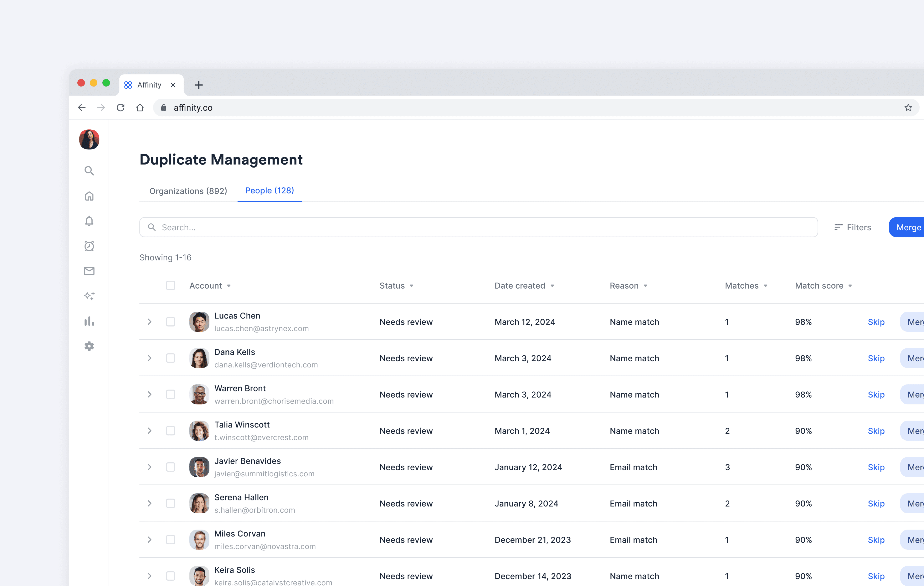Expand the Dana Kells row
Viewport: 924px width, 586px height.
(x=150, y=358)
